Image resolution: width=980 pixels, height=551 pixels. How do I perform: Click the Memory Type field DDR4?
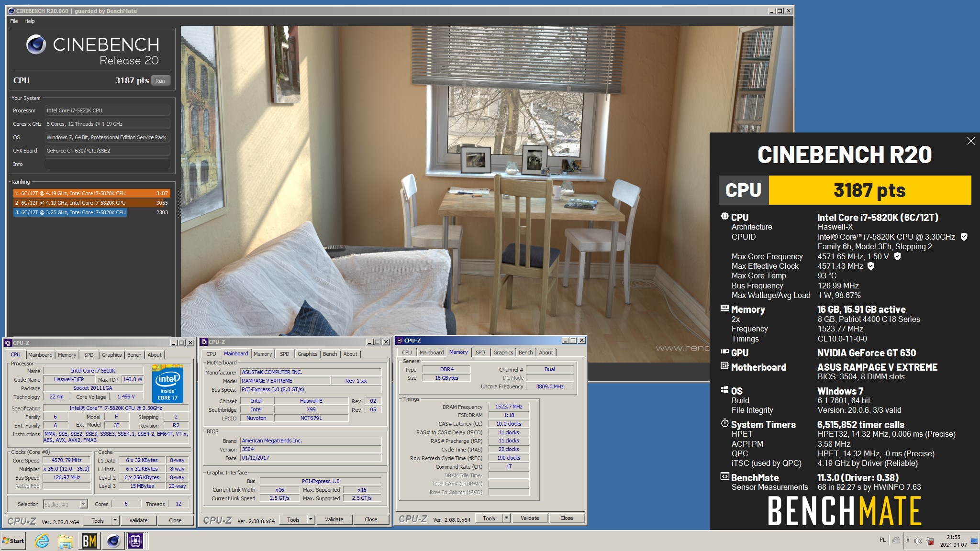coord(447,369)
